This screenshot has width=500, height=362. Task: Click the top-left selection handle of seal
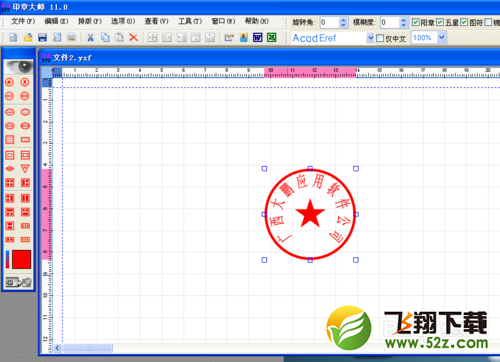[x=264, y=169]
